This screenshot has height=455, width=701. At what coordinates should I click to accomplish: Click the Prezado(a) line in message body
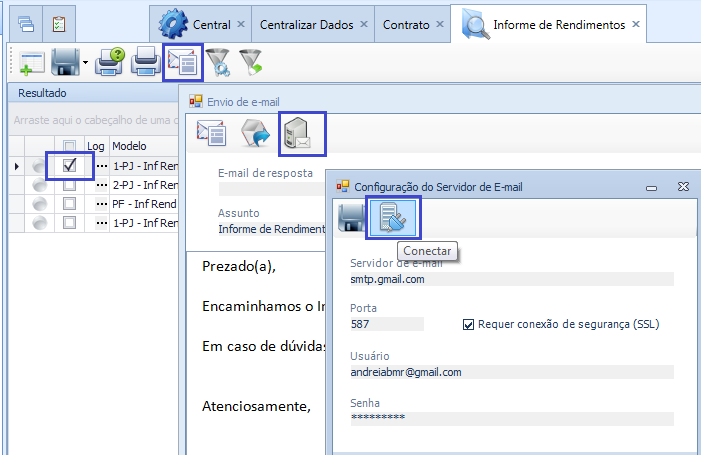point(239,266)
